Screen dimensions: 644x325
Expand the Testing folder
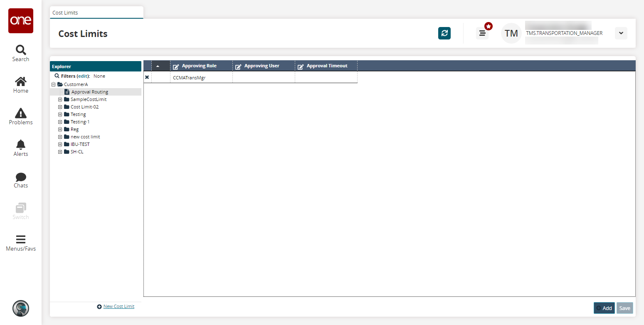click(x=60, y=114)
